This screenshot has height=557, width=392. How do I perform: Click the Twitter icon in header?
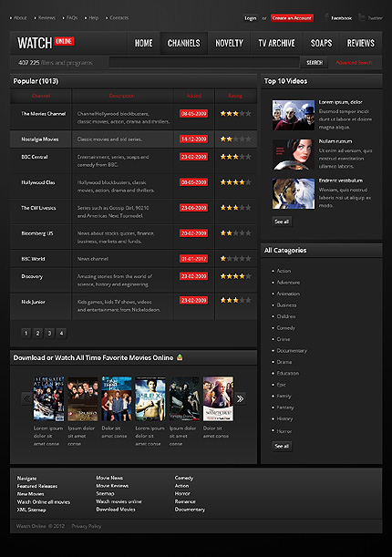[362, 17]
